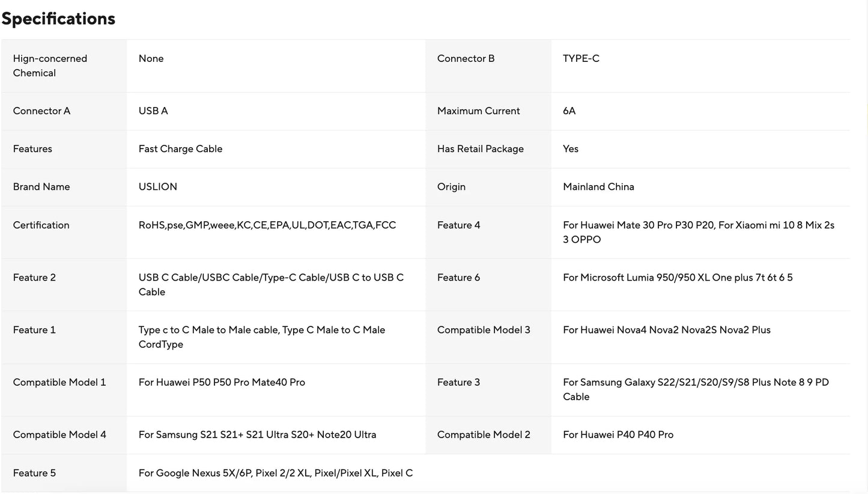The width and height of the screenshot is (868, 494).
Task: Click the Compatible Model 4 label
Action: 59,435
